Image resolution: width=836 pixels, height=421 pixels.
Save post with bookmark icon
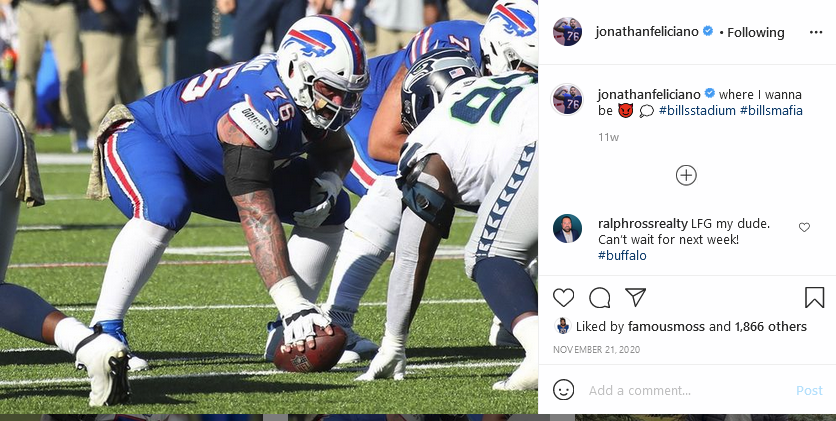pyautogui.click(x=814, y=297)
